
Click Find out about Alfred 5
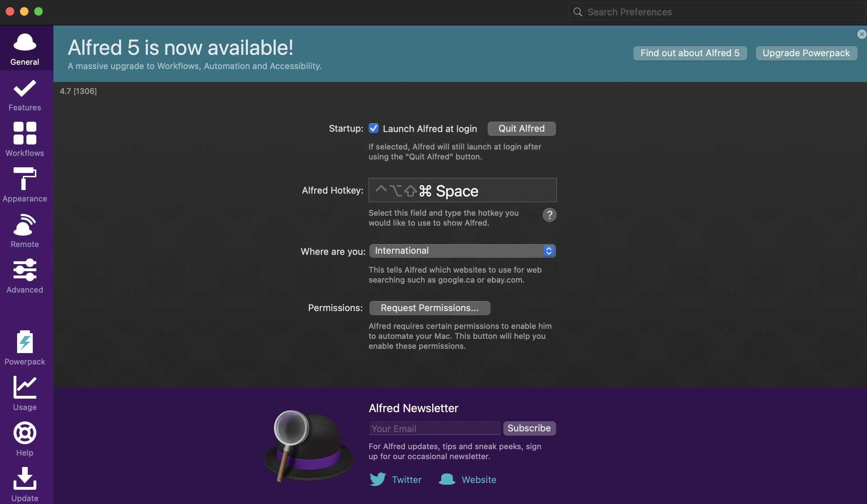(690, 53)
